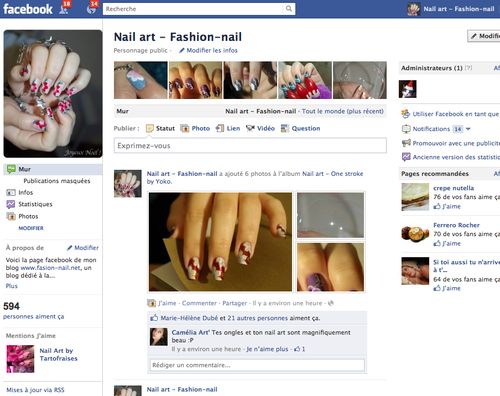Open www.fasion-nail.net blog link
Viewport: 500px width, 396px height.
click(50, 268)
